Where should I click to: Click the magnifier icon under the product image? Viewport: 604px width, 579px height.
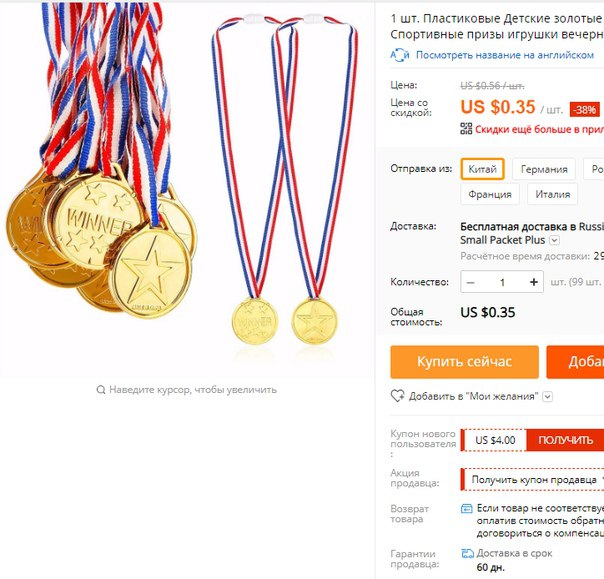pos(101,390)
